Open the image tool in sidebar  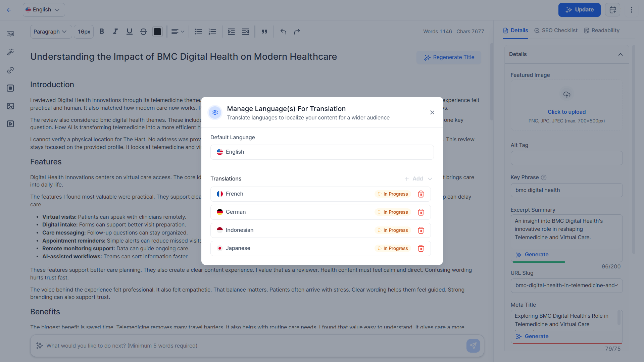point(10,106)
